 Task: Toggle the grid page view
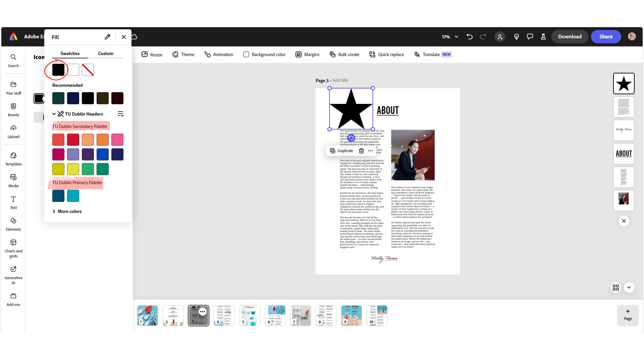[616, 288]
